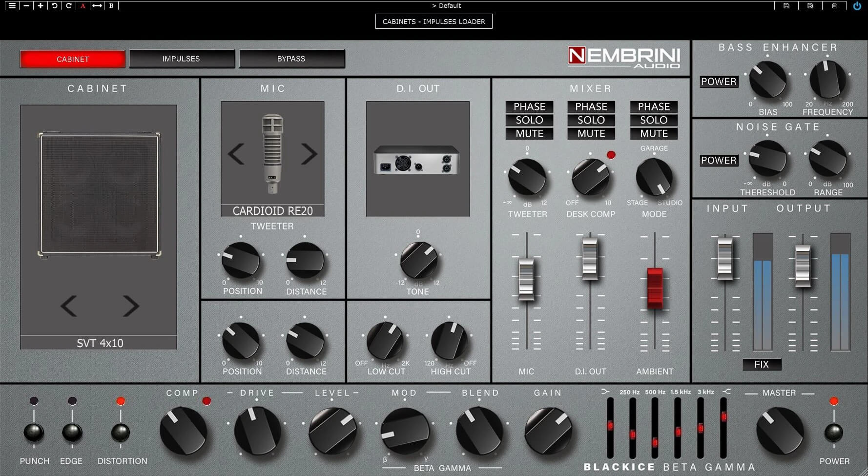The image size is (868, 476).
Task: Select the BYPASS tab
Action: click(291, 59)
